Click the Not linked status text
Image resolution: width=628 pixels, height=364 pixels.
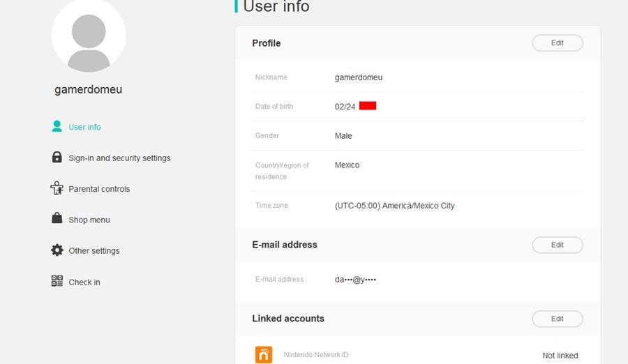coord(560,355)
